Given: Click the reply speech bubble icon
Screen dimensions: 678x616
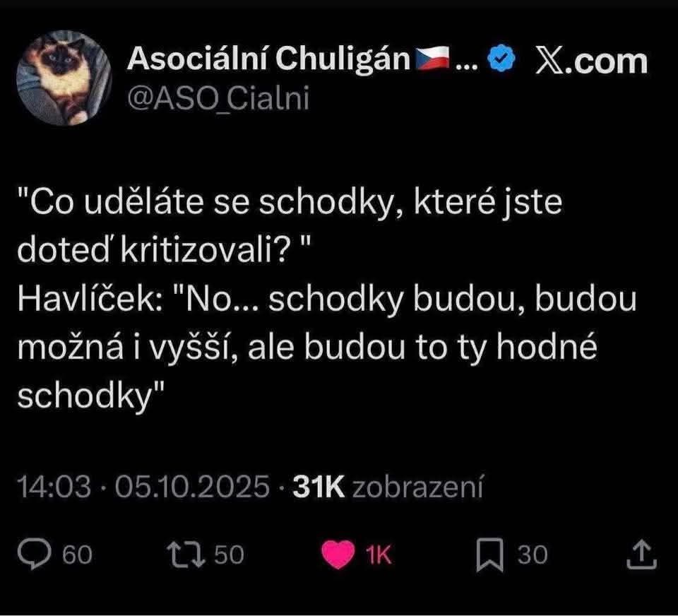Looking at the screenshot, I should [35, 554].
